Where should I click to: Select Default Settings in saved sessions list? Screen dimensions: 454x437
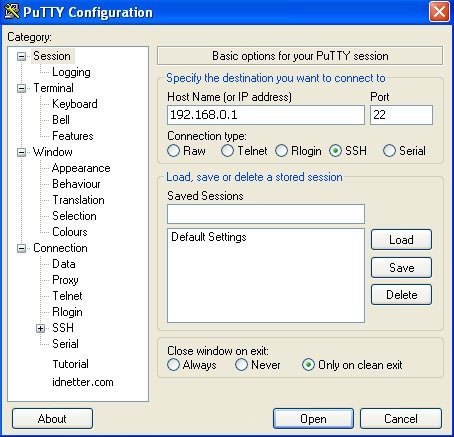(x=209, y=237)
